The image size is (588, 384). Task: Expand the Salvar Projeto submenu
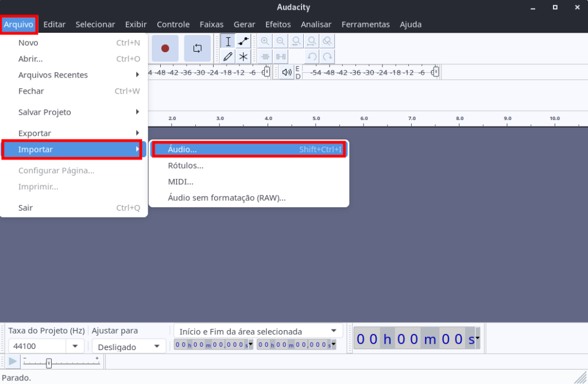coord(74,112)
